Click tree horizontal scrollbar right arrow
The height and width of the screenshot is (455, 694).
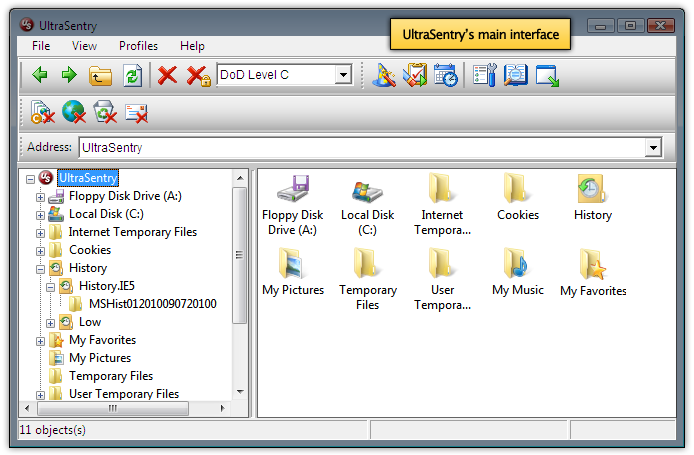(x=223, y=408)
